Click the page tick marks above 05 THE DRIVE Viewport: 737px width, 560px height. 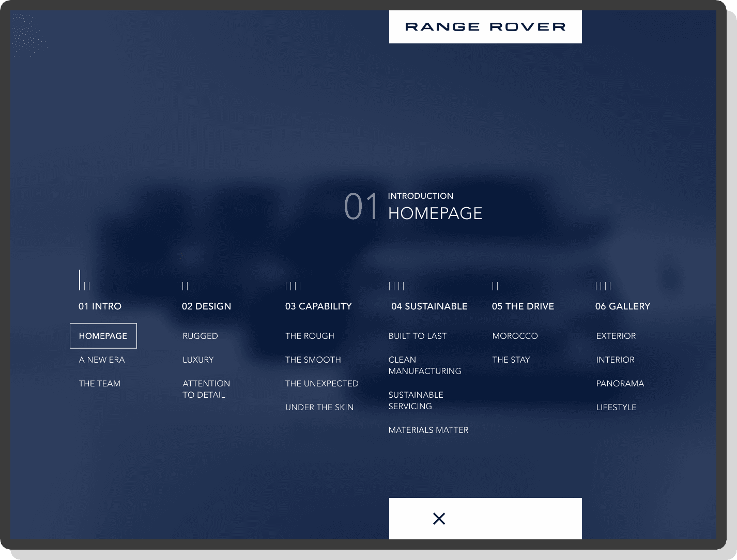click(495, 286)
